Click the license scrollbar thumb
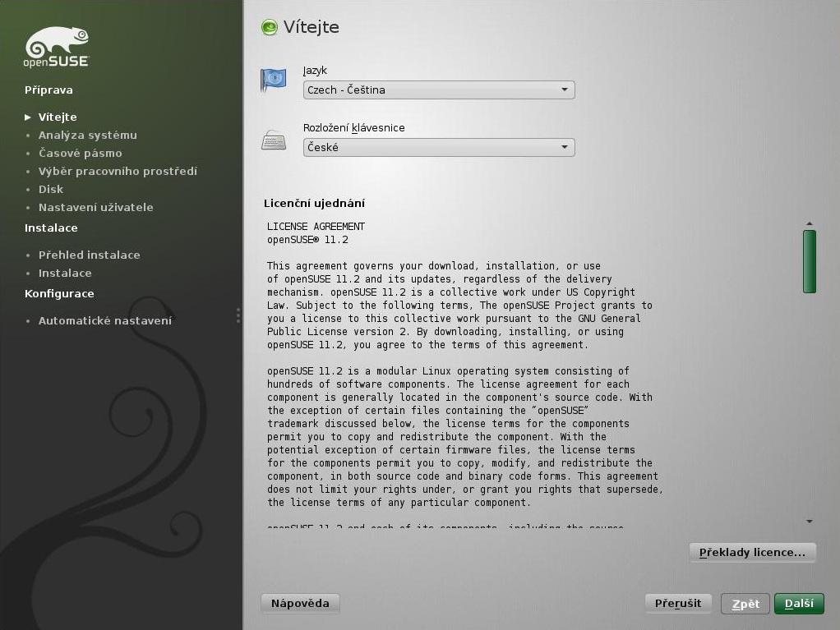The image size is (840, 630). (810, 261)
